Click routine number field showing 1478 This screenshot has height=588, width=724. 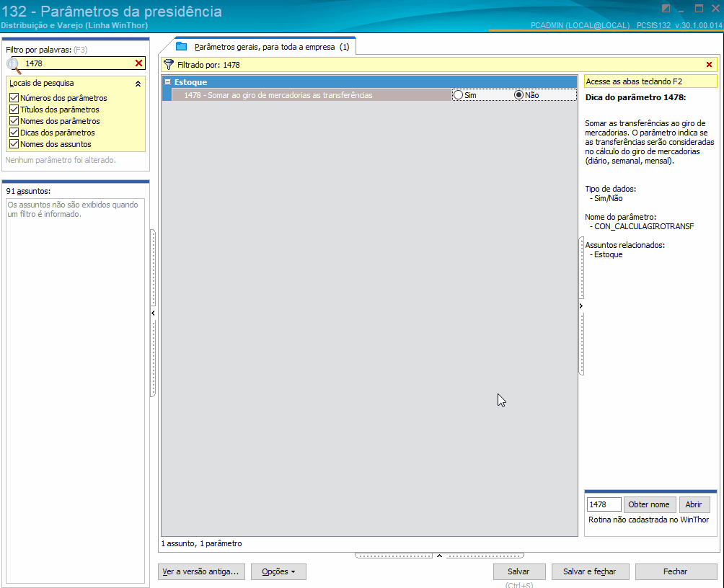pyautogui.click(x=604, y=504)
